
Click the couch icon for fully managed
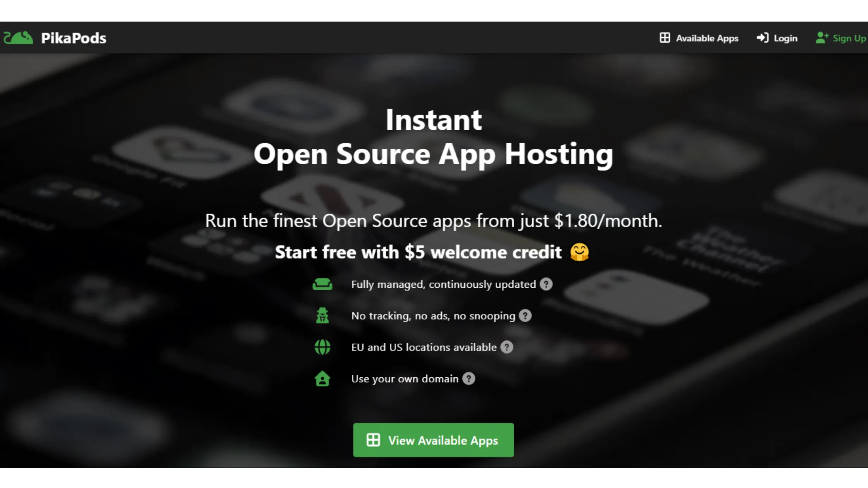coord(322,284)
